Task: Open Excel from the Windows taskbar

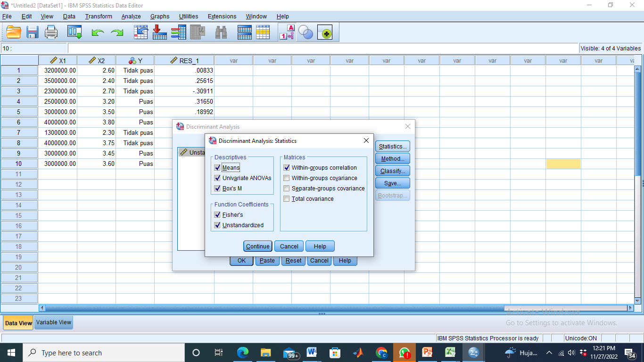Action: point(450,353)
